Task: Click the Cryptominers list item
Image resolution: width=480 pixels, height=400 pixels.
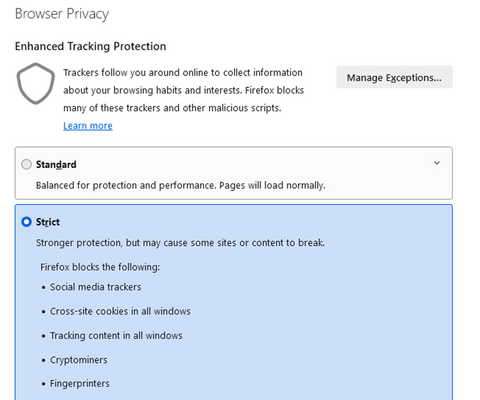Action: click(x=79, y=360)
